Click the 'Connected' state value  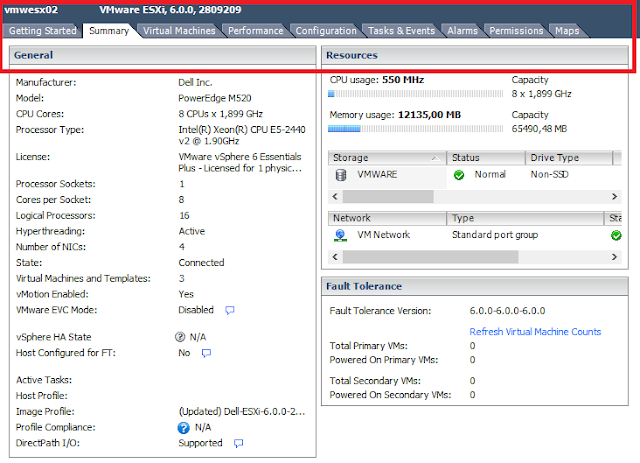[201, 263]
